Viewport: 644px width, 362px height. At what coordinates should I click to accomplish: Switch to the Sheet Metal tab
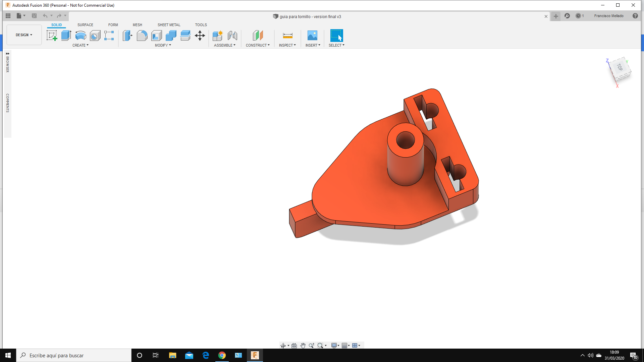(x=169, y=25)
